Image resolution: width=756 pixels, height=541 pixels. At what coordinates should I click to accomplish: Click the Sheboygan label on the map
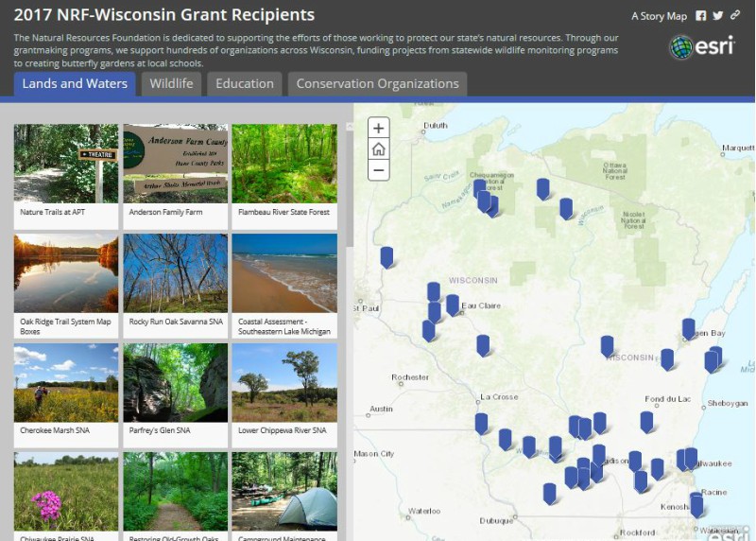pyautogui.click(x=728, y=403)
